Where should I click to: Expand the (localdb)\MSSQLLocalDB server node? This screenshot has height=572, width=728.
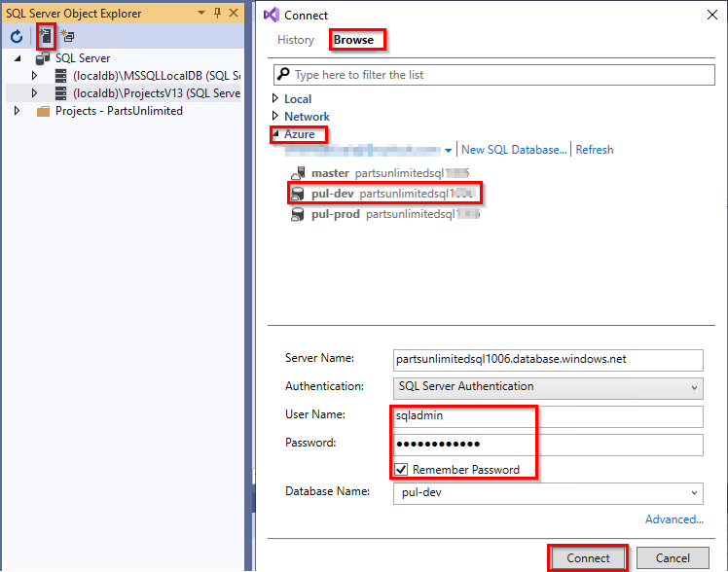click(34, 75)
